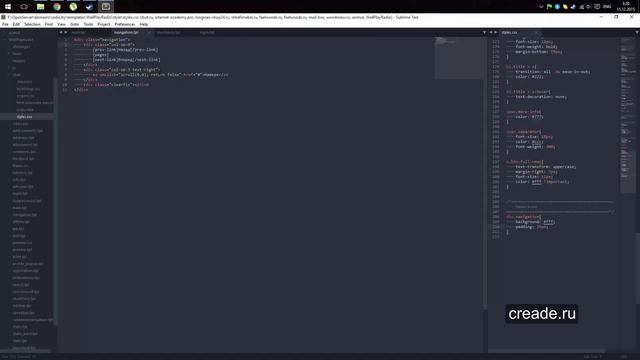Open the Edit menu

[x=16, y=24]
